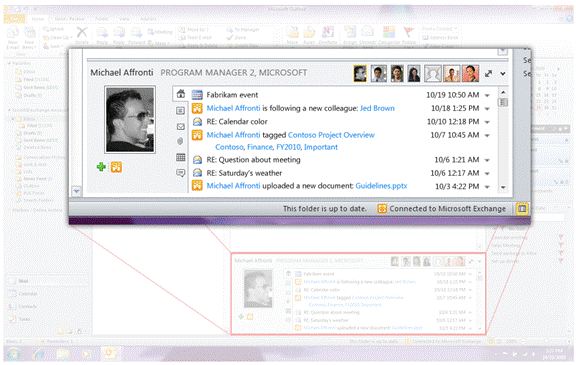Toggle the yellow view button in the status bar

pos(522,209)
